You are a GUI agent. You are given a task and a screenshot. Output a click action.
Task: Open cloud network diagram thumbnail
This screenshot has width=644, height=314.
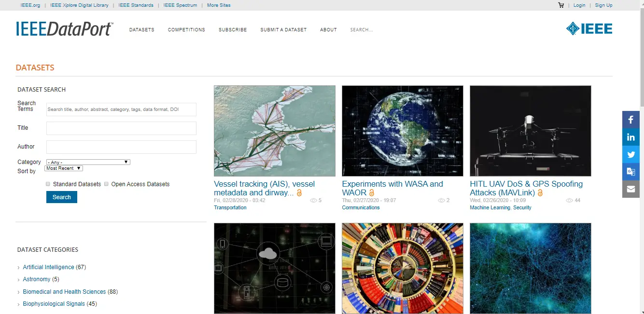tap(275, 268)
